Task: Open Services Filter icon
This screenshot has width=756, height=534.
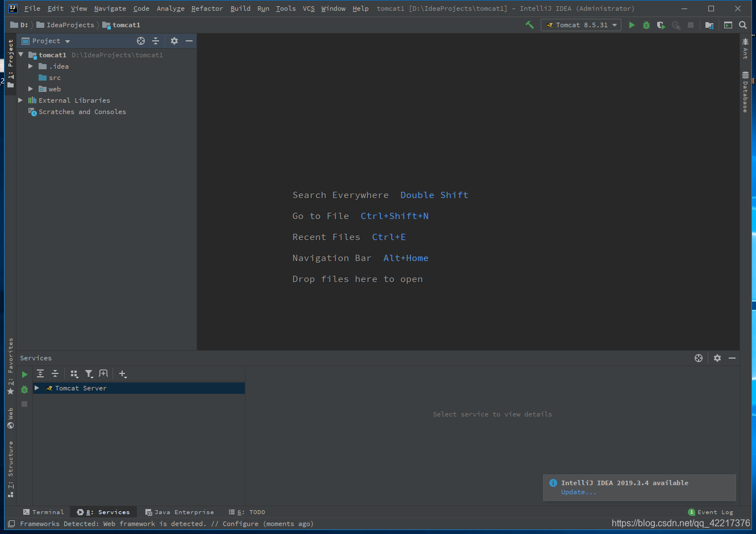Action: click(x=89, y=373)
